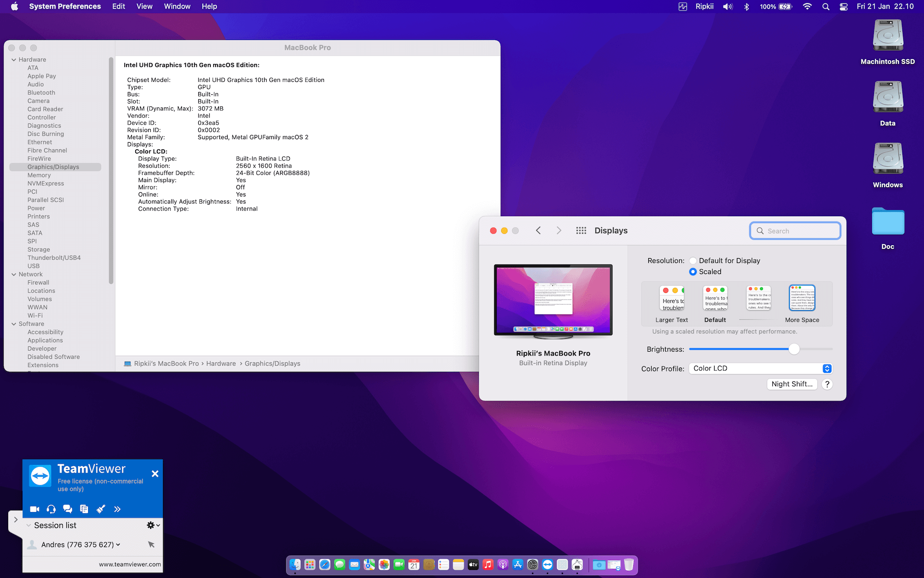This screenshot has width=924, height=578.
Task: Open App Store from the Dock
Action: pyautogui.click(x=518, y=565)
